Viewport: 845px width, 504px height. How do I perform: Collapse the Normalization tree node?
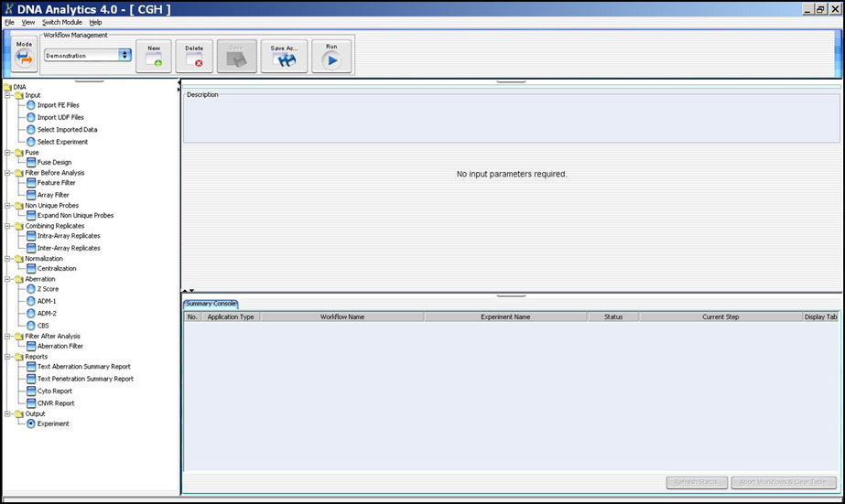coord(7,259)
